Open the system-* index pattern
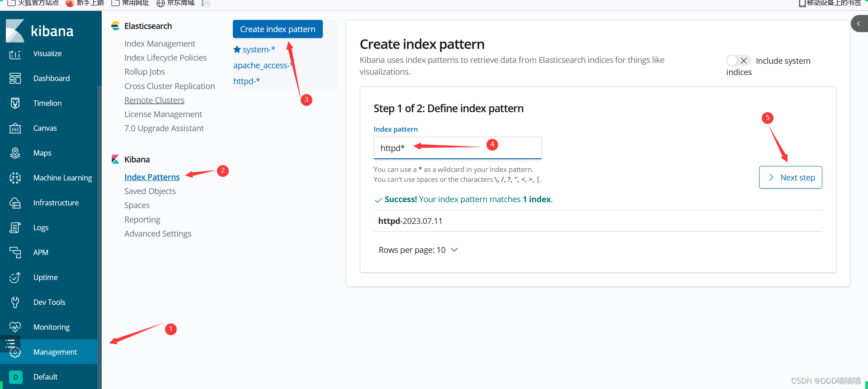 point(259,49)
